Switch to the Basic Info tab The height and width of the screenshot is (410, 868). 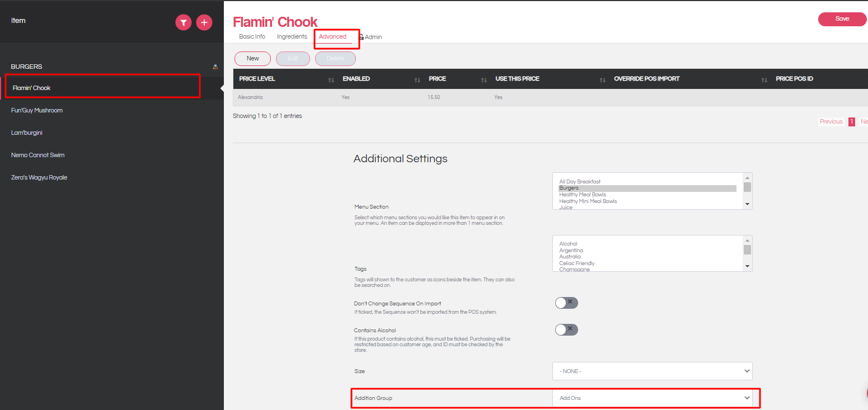[252, 37]
